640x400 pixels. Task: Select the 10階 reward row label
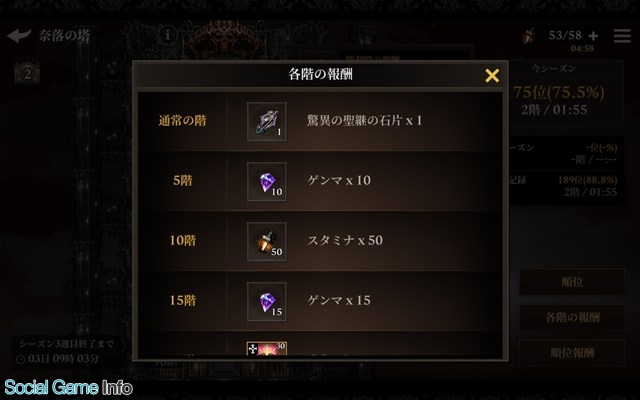[x=182, y=240]
